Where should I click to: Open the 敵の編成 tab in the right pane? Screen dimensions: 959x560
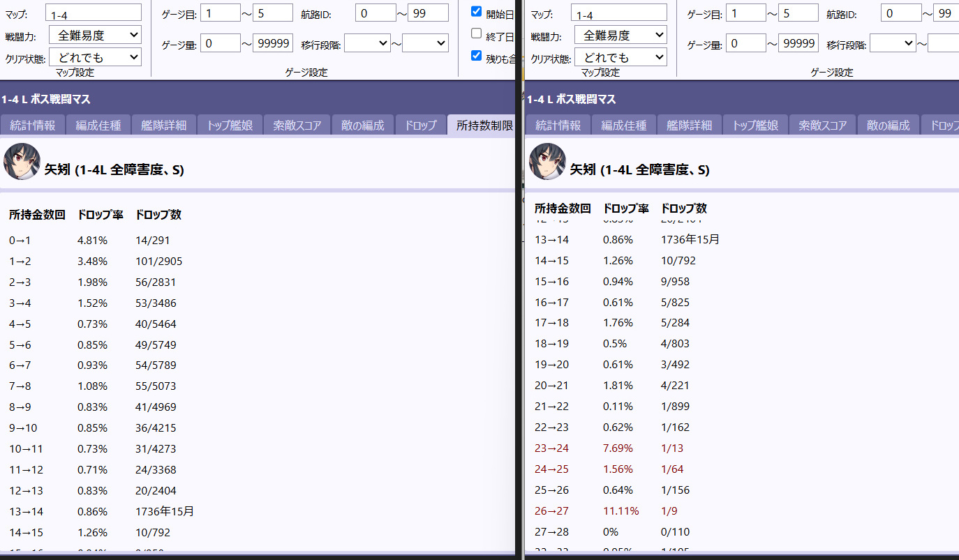pyautogui.click(x=888, y=126)
